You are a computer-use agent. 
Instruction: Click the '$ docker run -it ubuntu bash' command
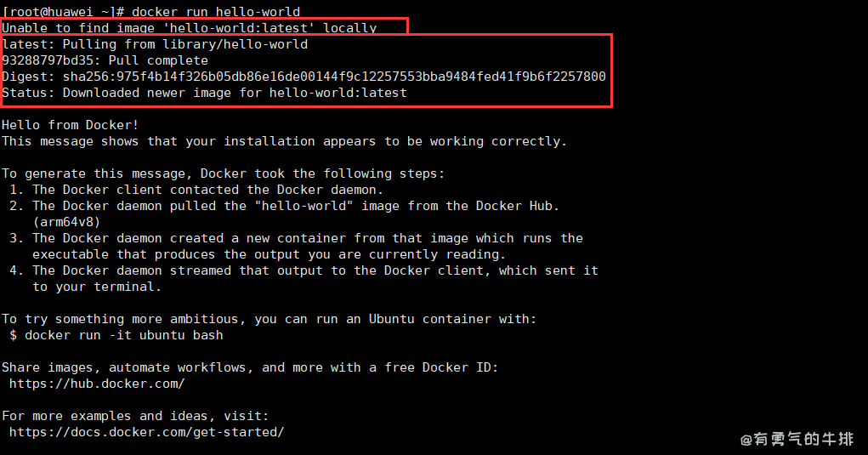click(116, 335)
